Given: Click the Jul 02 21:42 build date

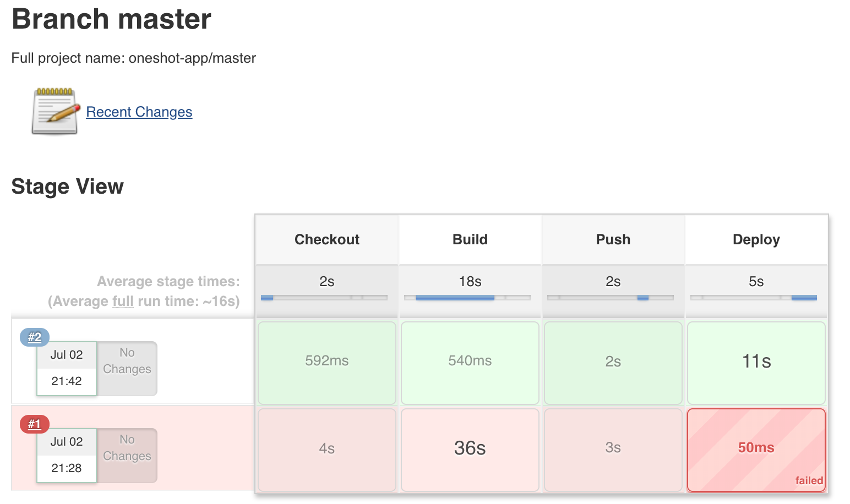Looking at the screenshot, I should [67, 368].
